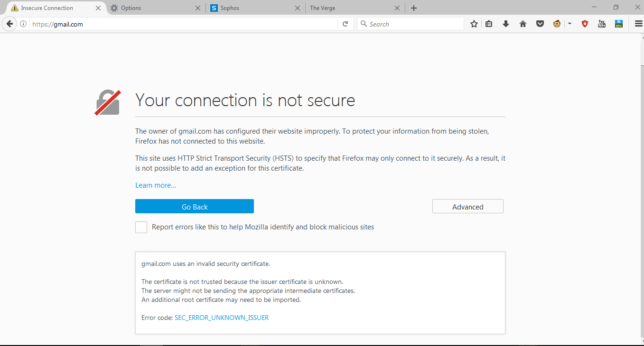Enable reporting errors to Mozilla checkbox
The height and width of the screenshot is (346, 644).
click(x=141, y=228)
